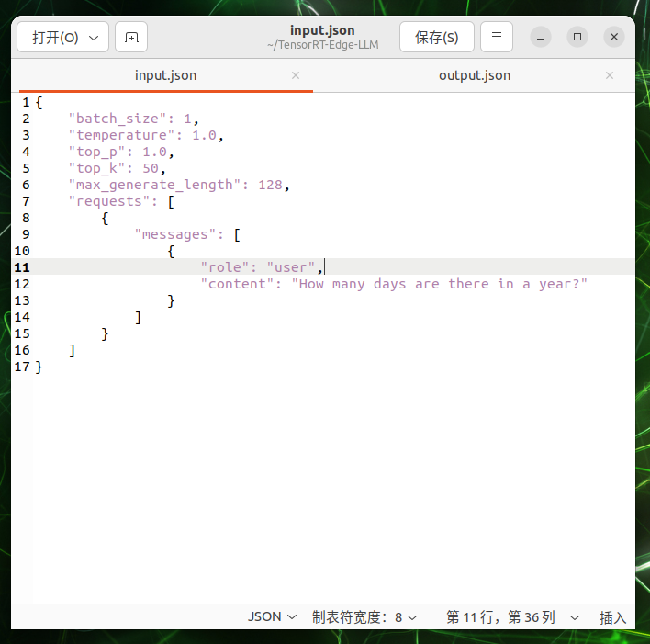This screenshot has height=644, width=650.
Task: Click the "top_k" key on line 5
Action: point(96,168)
